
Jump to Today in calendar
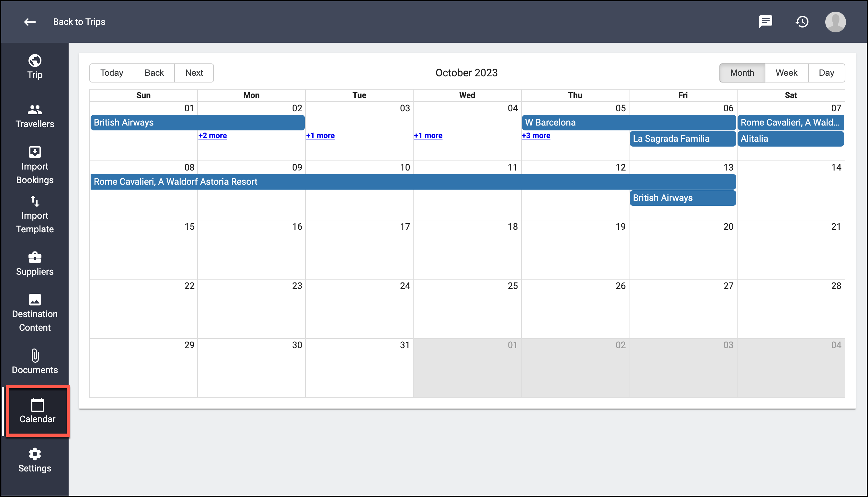(112, 73)
